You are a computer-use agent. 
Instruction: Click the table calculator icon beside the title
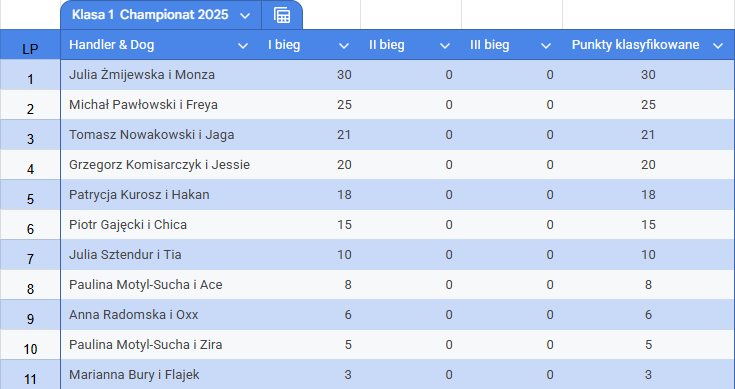[282, 15]
